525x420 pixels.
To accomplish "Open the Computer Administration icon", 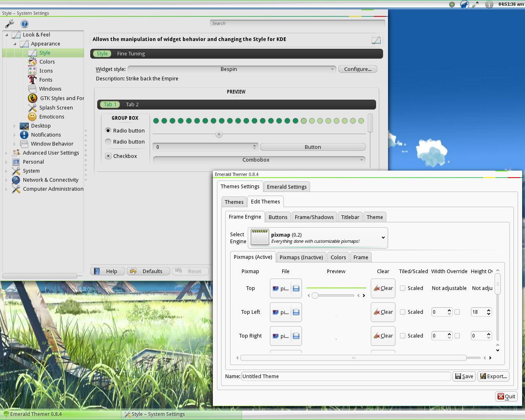I will click(16, 189).
